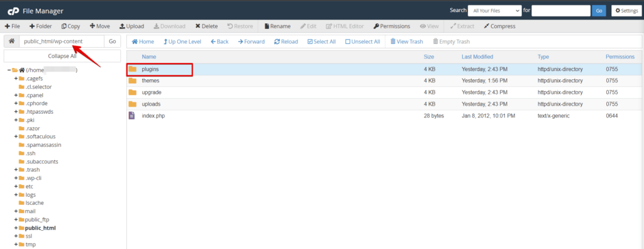Open the All Your Files search dropdown
The image size is (644, 249).
pos(494,11)
